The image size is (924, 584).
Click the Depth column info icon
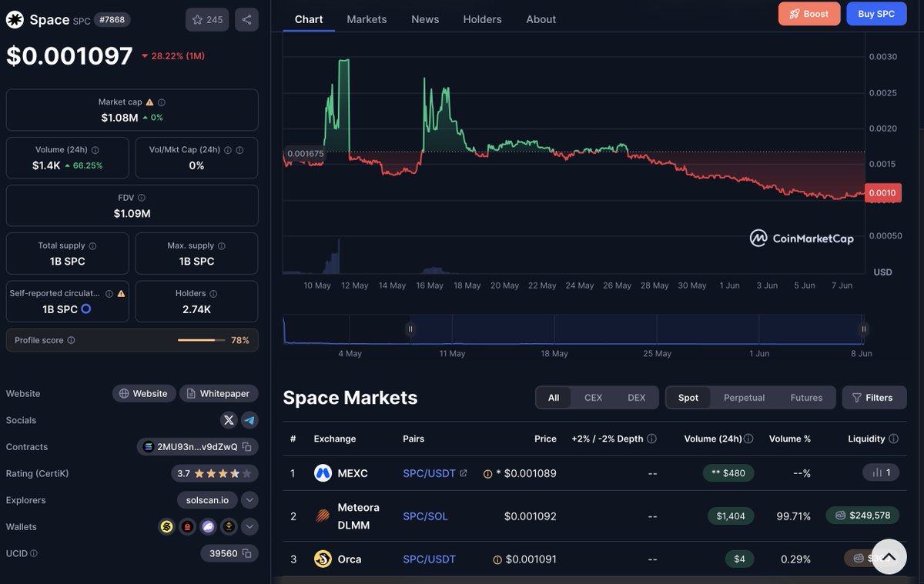point(651,439)
